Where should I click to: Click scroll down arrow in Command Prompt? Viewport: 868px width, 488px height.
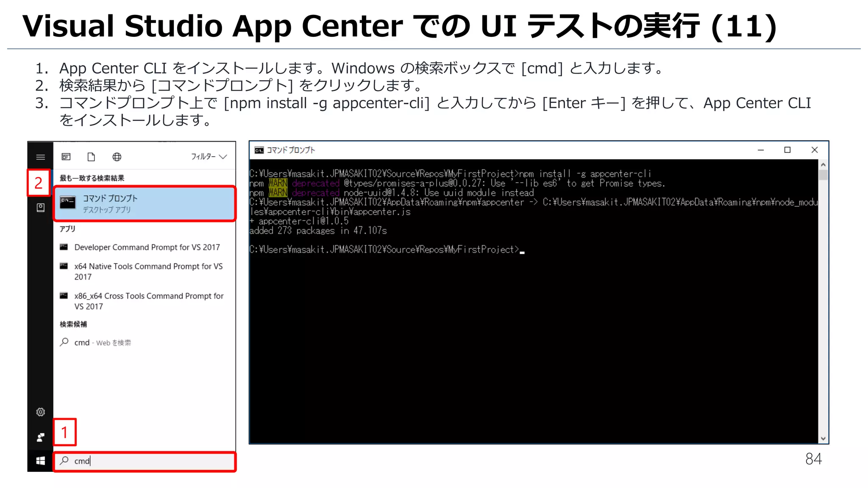(823, 439)
